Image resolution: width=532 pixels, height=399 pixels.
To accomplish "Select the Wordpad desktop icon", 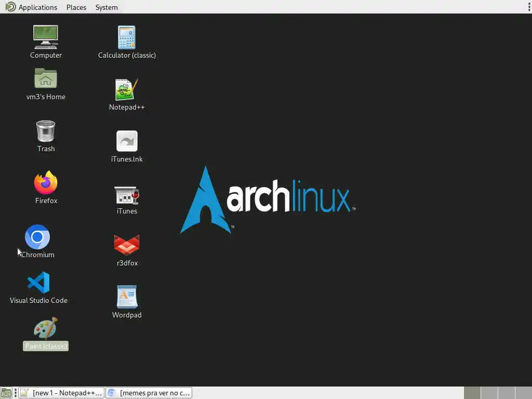I will click(127, 297).
